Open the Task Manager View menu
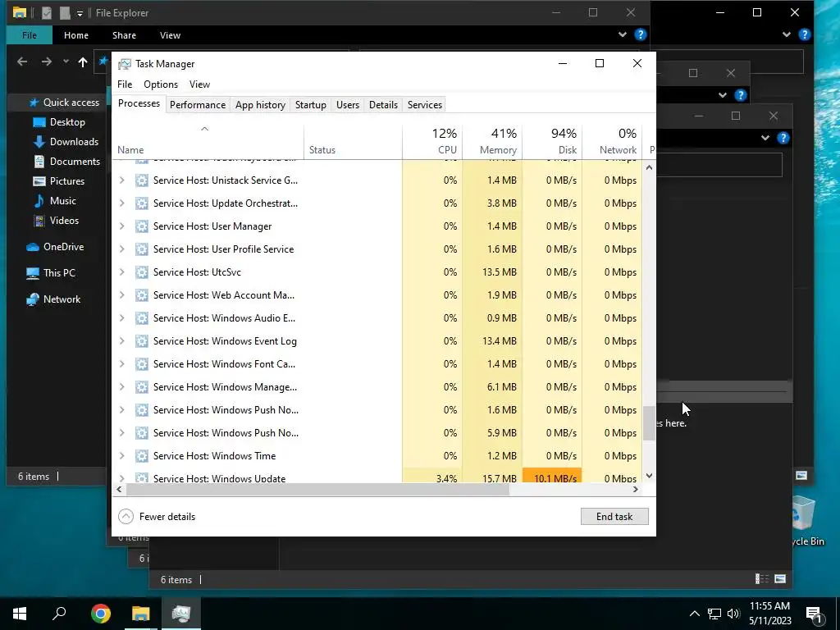The height and width of the screenshot is (630, 840). pos(199,84)
